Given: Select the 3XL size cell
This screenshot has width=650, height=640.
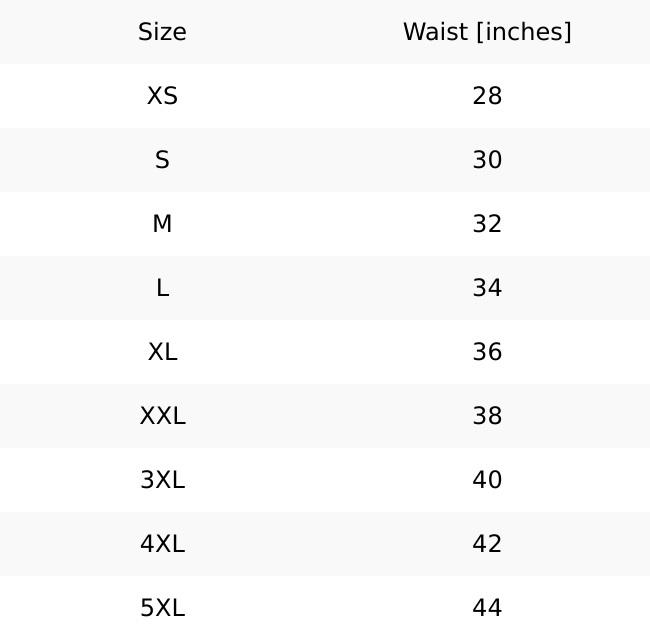Looking at the screenshot, I should click(x=162, y=480).
